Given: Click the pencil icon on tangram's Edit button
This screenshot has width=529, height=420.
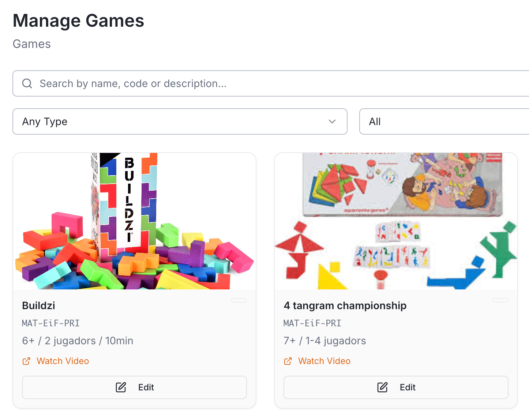Looking at the screenshot, I should [382, 387].
